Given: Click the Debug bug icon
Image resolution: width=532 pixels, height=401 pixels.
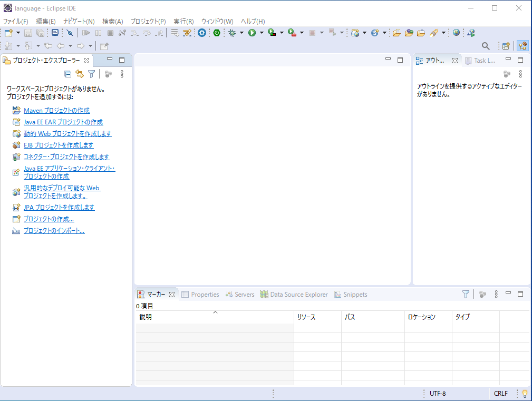Looking at the screenshot, I should (233, 33).
